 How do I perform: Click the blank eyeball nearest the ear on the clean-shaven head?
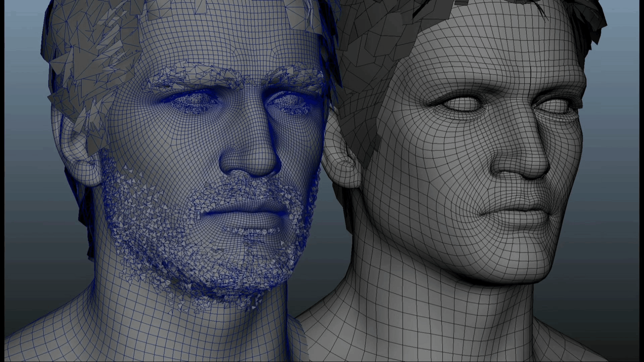[462, 104]
